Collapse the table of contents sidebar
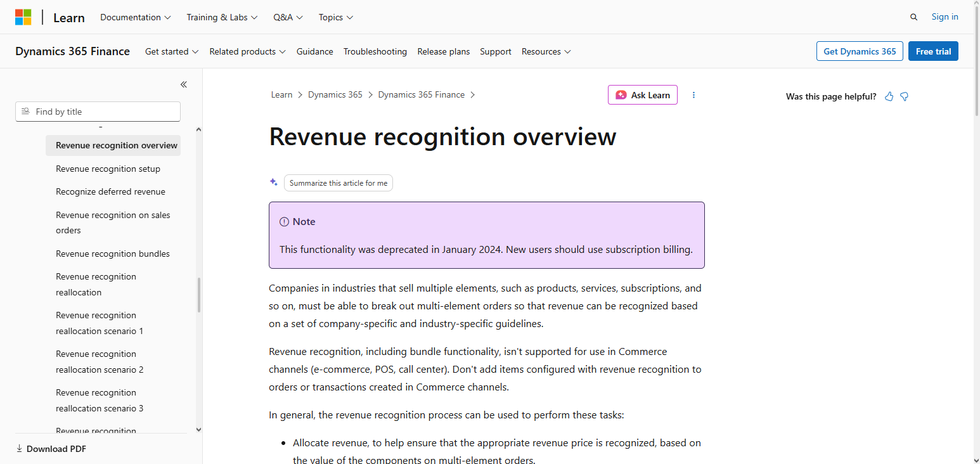Screen dimensions: 980x464 [183, 84]
